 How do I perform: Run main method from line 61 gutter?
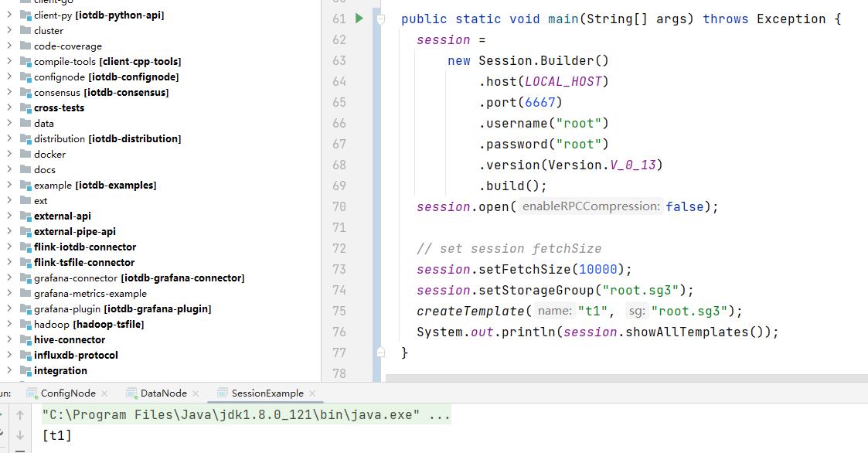pyautogui.click(x=359, y=19)
